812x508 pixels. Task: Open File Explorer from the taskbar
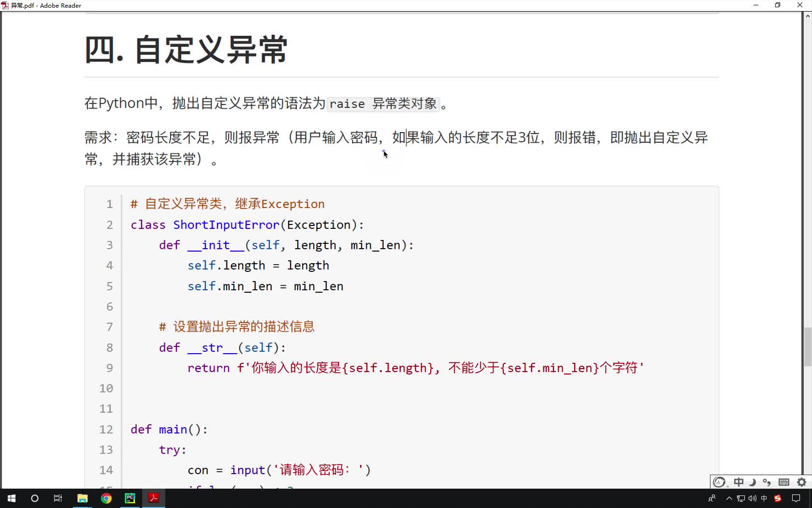(x=83, y=498)
